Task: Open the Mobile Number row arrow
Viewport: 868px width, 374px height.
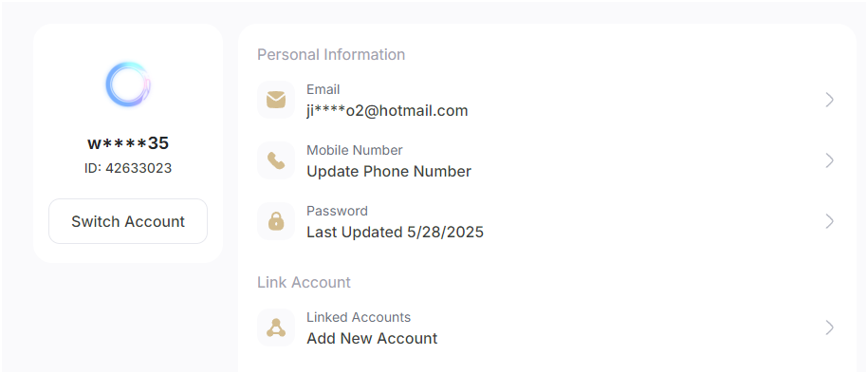Action: point(829,160)
